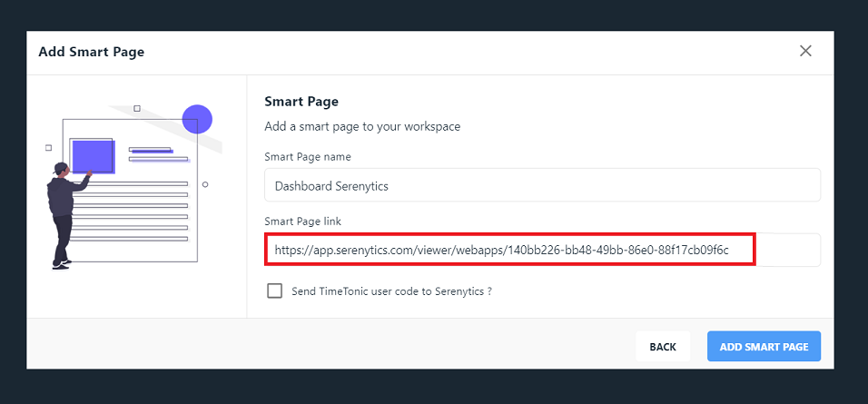Click 'Send TimeTonic user code to Serenytics ?' label
This screenshot has height=404, width=868.
pyautogui.click(x=392, y=291)
